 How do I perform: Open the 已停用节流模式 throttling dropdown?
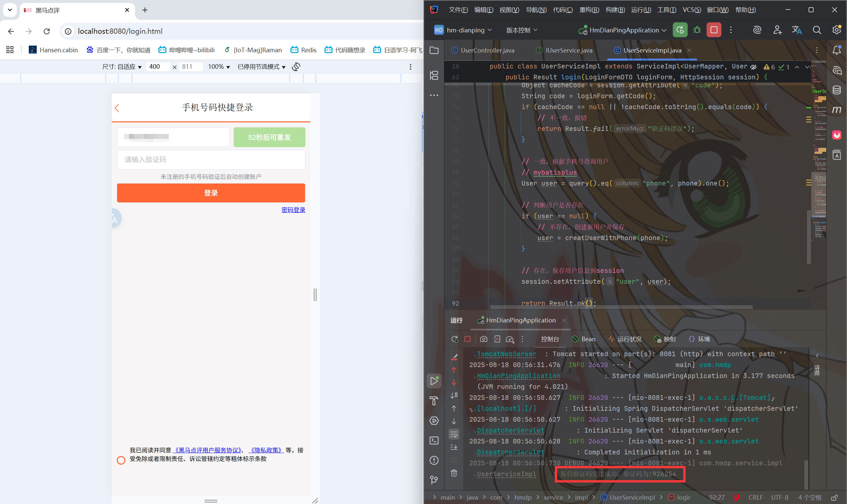point(262,67)
